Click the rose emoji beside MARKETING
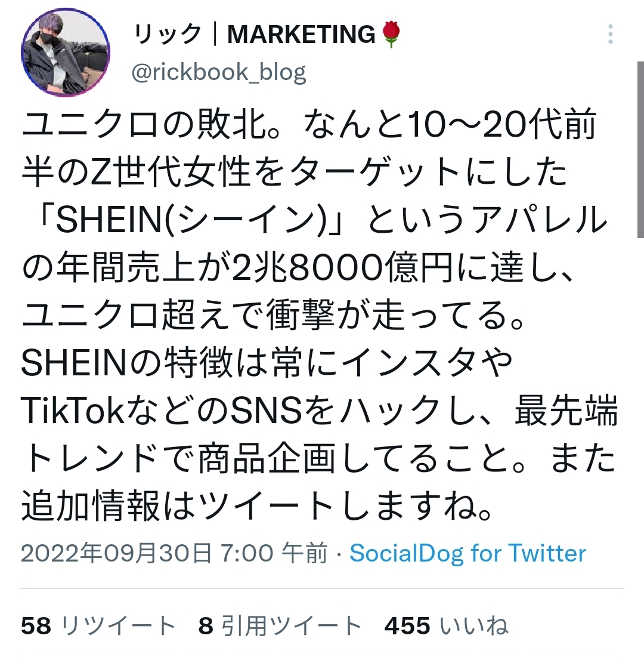This screenshot has width=644, height=660. (x=391, y=35)
